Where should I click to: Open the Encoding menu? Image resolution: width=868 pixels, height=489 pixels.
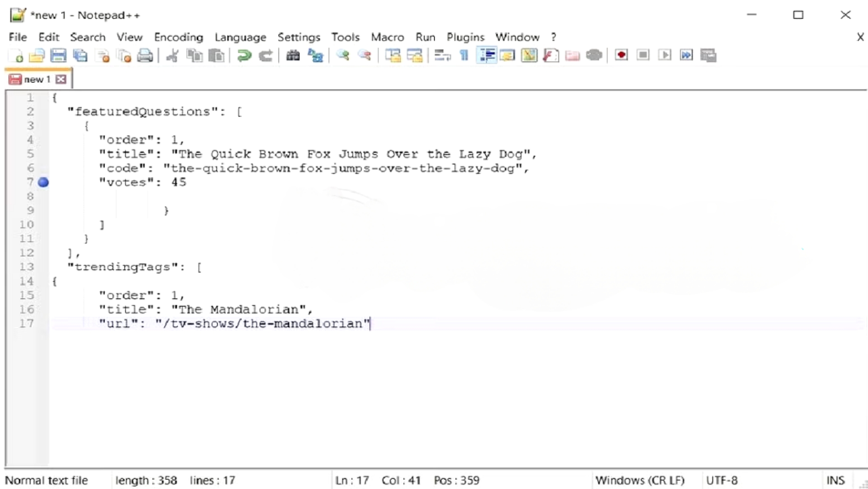pyautogui.click(x=178, y=37)
